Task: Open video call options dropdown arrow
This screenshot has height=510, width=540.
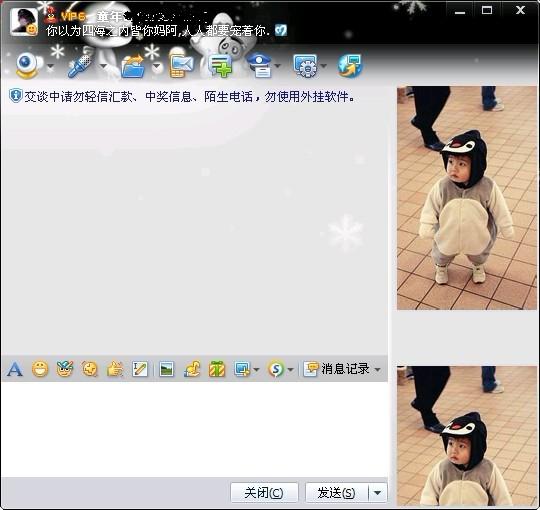Action: click(x=51, y=66)
